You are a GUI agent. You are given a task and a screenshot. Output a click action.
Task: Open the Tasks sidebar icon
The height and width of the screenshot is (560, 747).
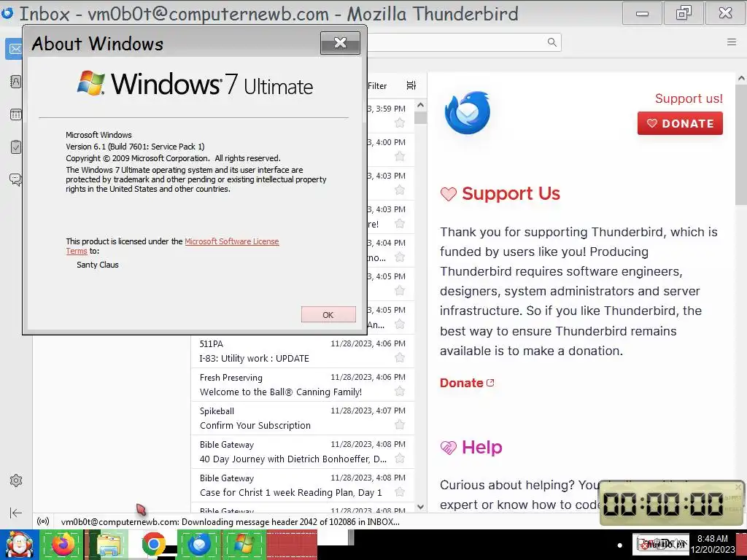(16, 147)
